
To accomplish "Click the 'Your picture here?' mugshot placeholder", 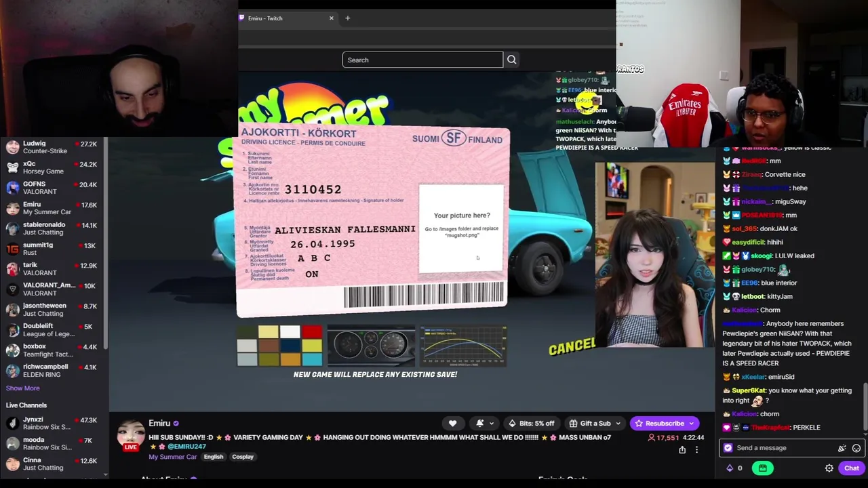I will click(x=461, y=228).
